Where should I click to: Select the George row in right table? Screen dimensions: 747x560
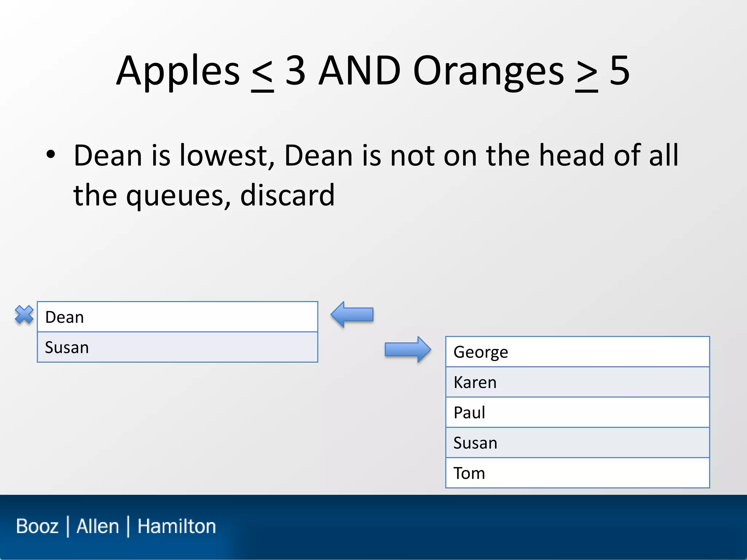pos(578,352)
